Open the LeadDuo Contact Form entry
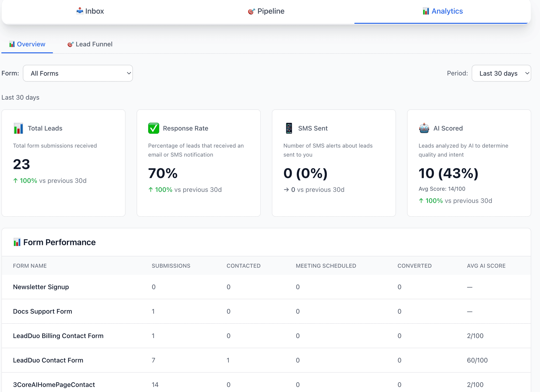Viewport: 540px width, 392px height. coord(48,360)
